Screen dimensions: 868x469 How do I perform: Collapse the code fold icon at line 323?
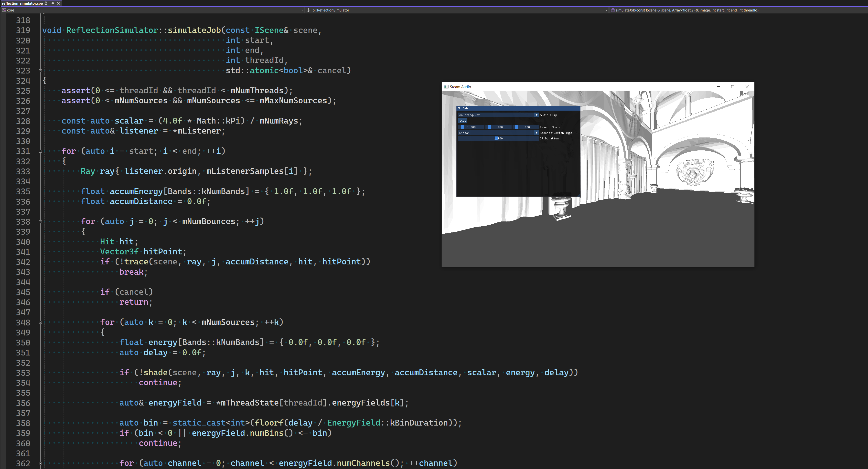(x=40, y=71)
